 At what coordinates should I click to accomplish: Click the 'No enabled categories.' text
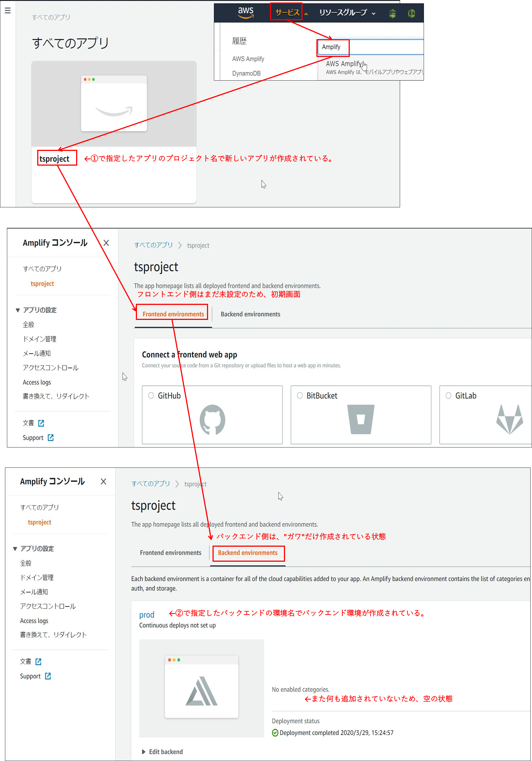pyautogui.click(x=301, y=689)
